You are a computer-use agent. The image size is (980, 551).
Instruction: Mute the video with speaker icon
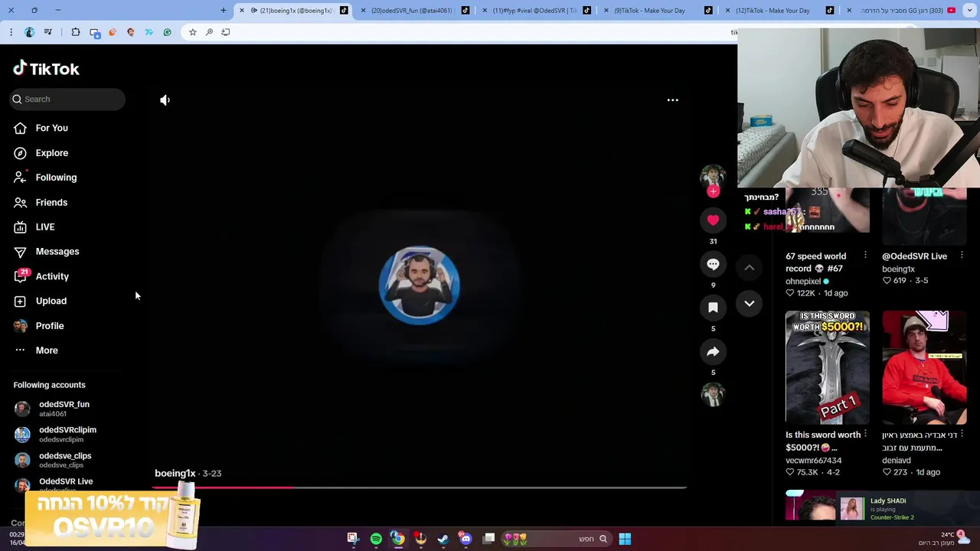[x=165, y=100]
